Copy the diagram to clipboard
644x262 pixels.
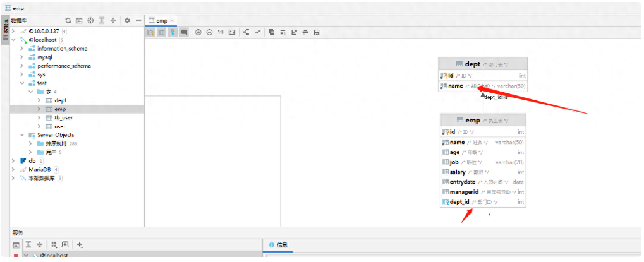tap(272, 32)
